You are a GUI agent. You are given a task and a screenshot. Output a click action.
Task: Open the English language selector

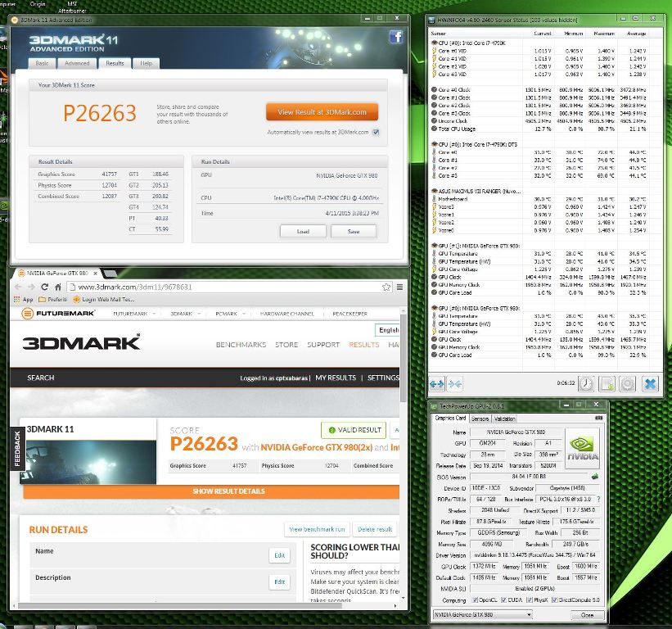tap(387, 330)
